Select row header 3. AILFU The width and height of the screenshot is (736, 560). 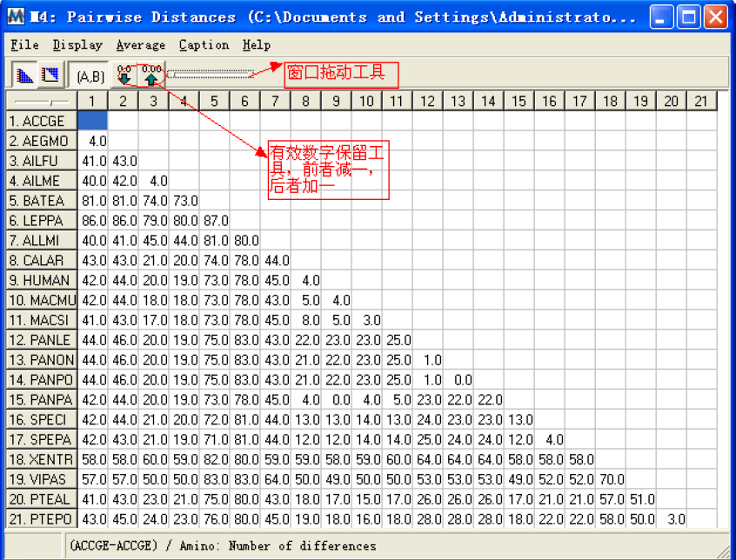click(41, 161)
